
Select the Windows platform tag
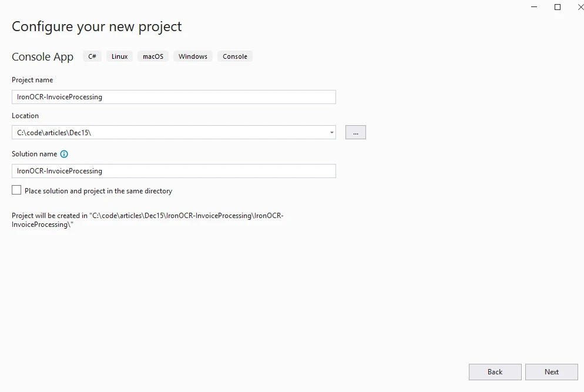193,56
